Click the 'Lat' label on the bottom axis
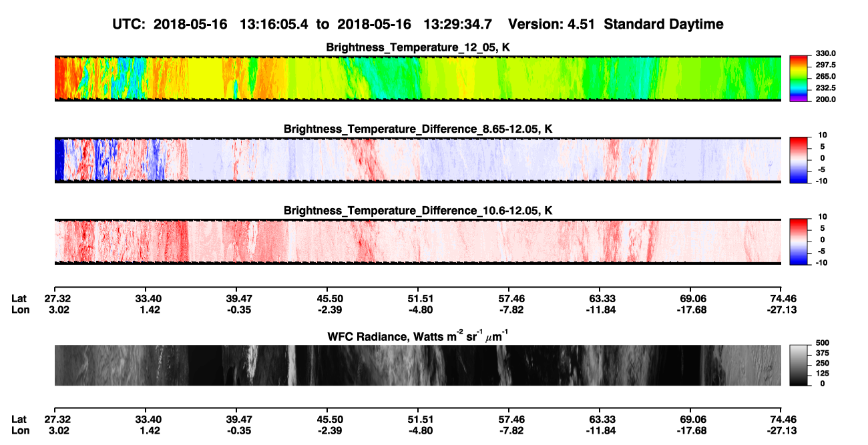The width and height of the screenshot is (868, 445). (19, 420)
